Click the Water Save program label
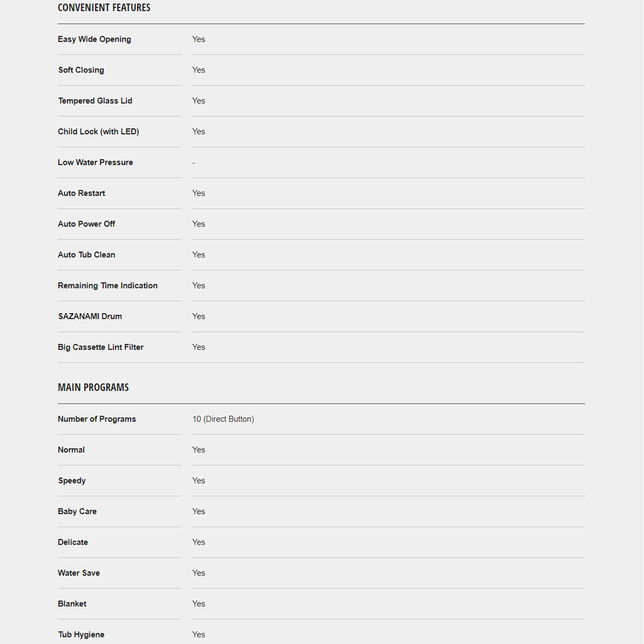 coord(79,573)
